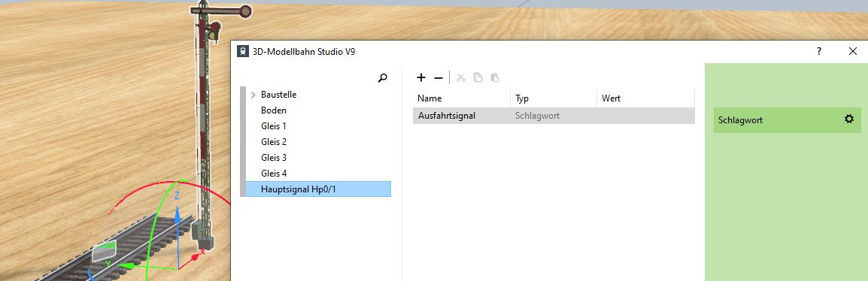Select Boden in the object list
The height and width of the screenshot is (281, 868).
click(274, 110)
